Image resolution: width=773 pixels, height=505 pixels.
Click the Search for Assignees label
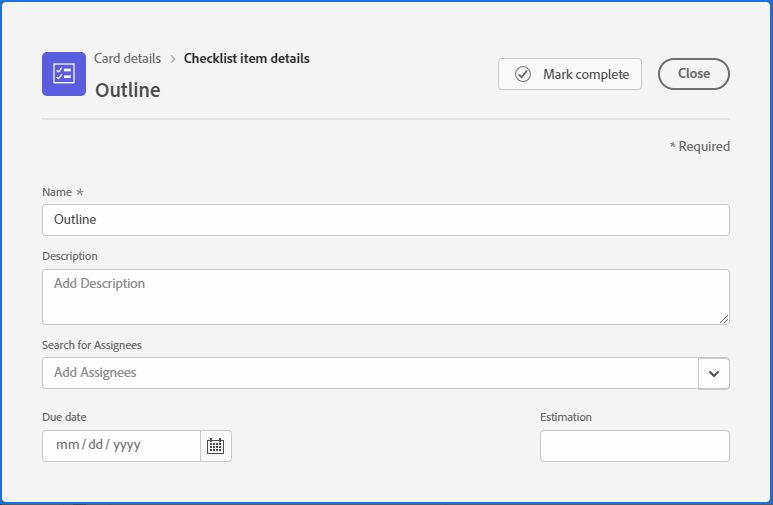tap(92, 345)
